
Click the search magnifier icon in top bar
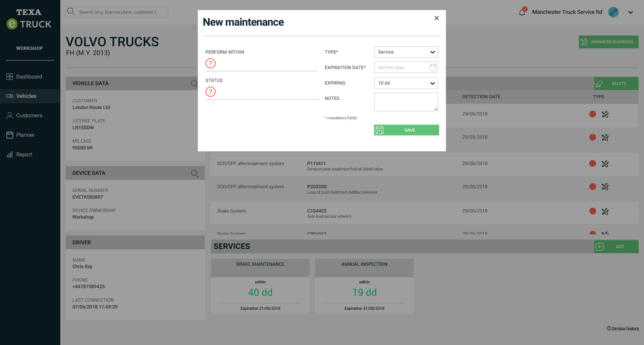point(71,12)
